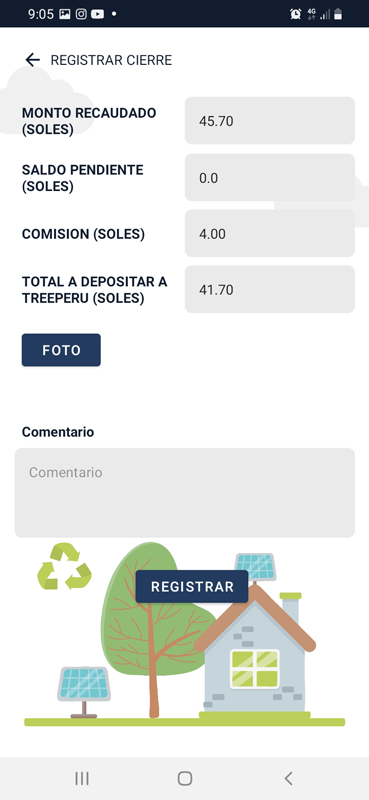369x800 pixels.
Task: Click the REGISTRAR button
Action: (x=192, y=587)
